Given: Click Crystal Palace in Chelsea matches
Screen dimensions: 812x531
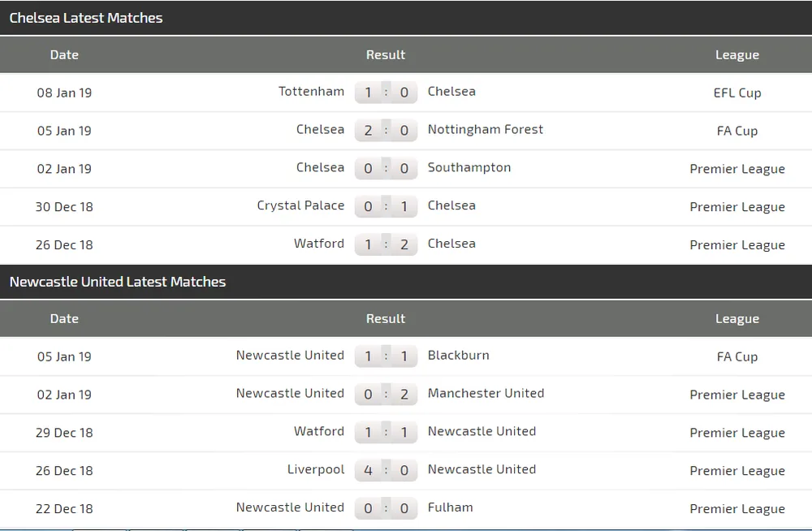Looking at the screenshot, I should click(x=300, y=206).
